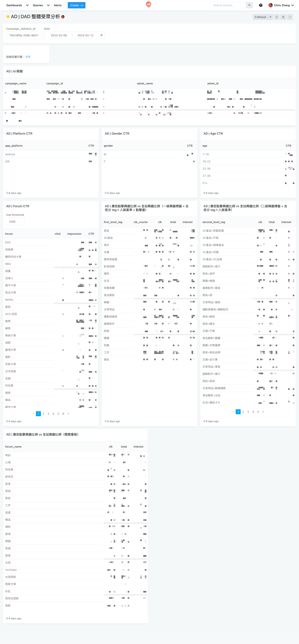Screen dimensions: 299x644
Task: Click the Date range lightning quick-select icon
Action: 101,35
